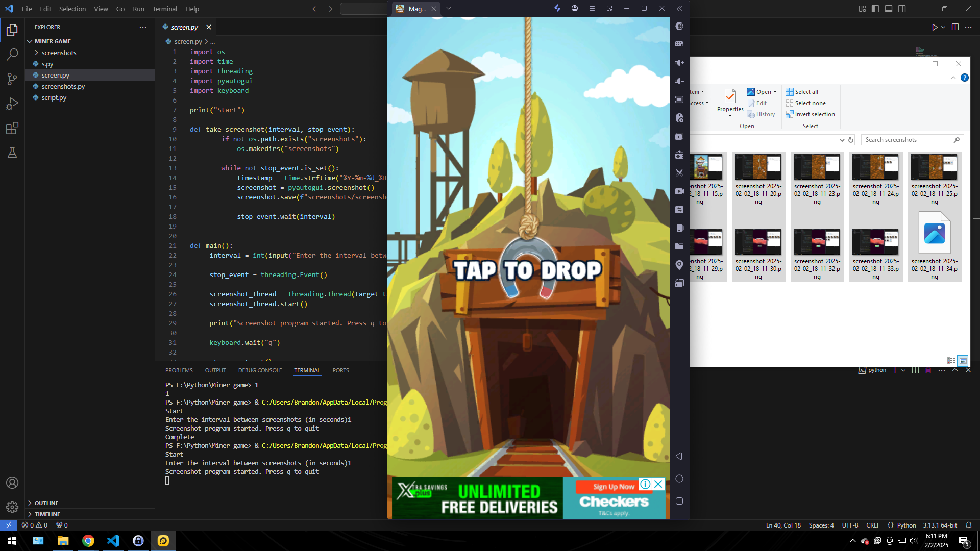Click the Search screenshots input field
Screen dimensions: 980x551
908,140
